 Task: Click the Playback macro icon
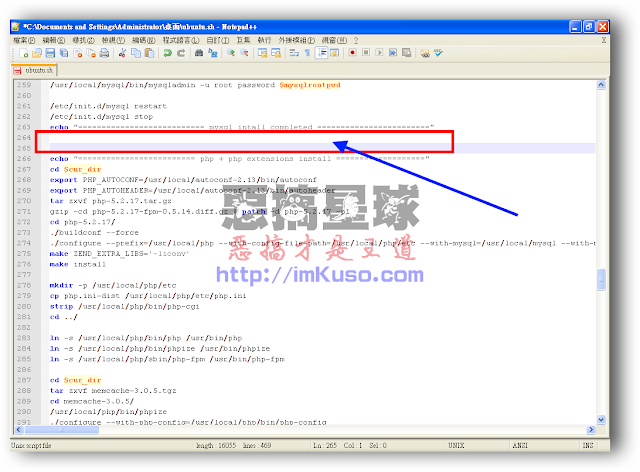tap(380, 53)
